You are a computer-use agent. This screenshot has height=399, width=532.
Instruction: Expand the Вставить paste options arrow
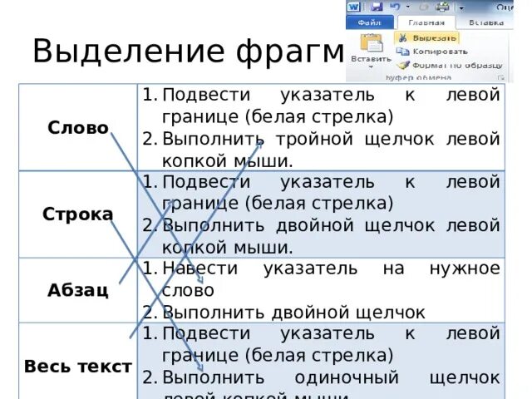tap(371, 67)
